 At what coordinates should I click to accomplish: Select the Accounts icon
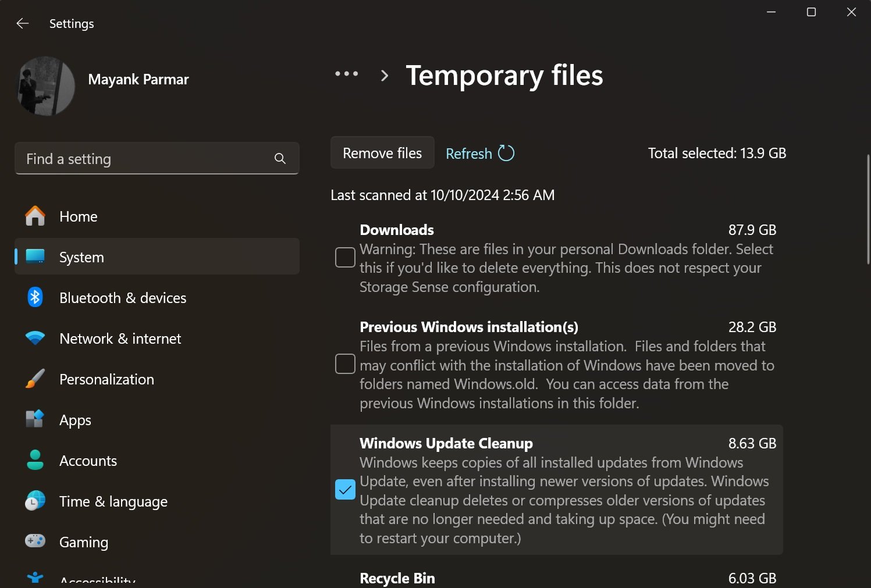[x=35, y=460]
